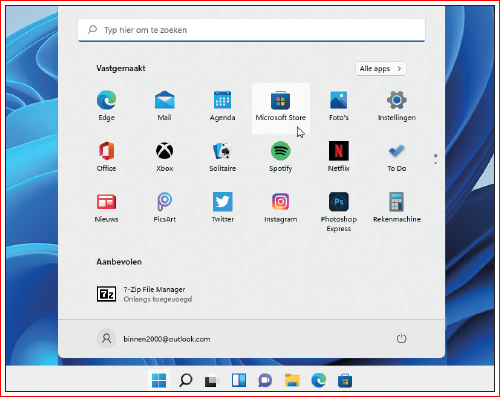This screenshot has width=500, height=397.
Task: Open the Edge pinned app
Action: [x=106, y=106]
